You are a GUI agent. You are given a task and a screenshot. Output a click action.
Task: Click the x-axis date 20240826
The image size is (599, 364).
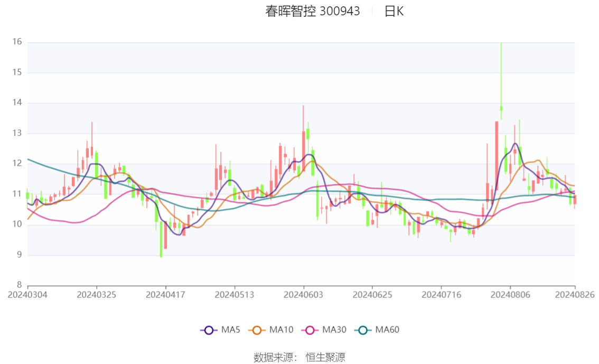(575, 295)
